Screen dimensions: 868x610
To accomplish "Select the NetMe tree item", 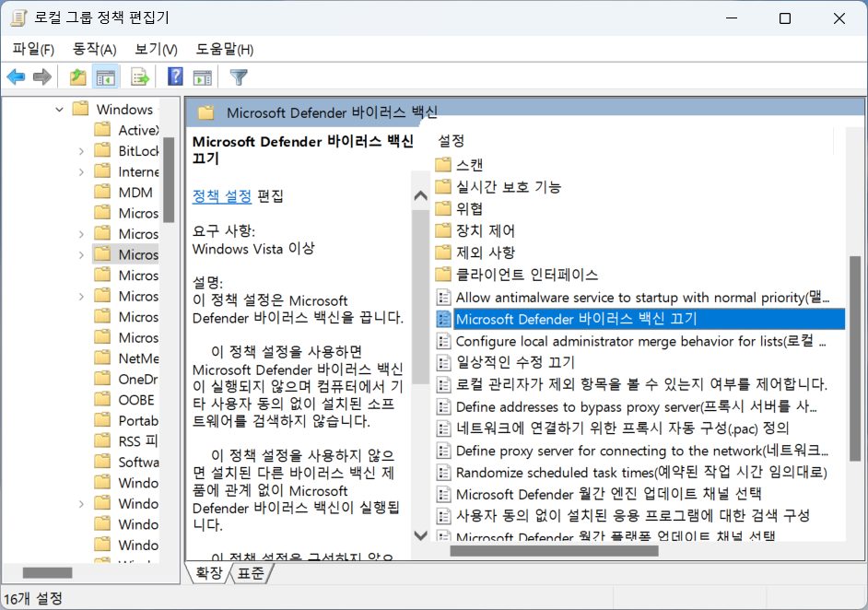I will point(138,358).
